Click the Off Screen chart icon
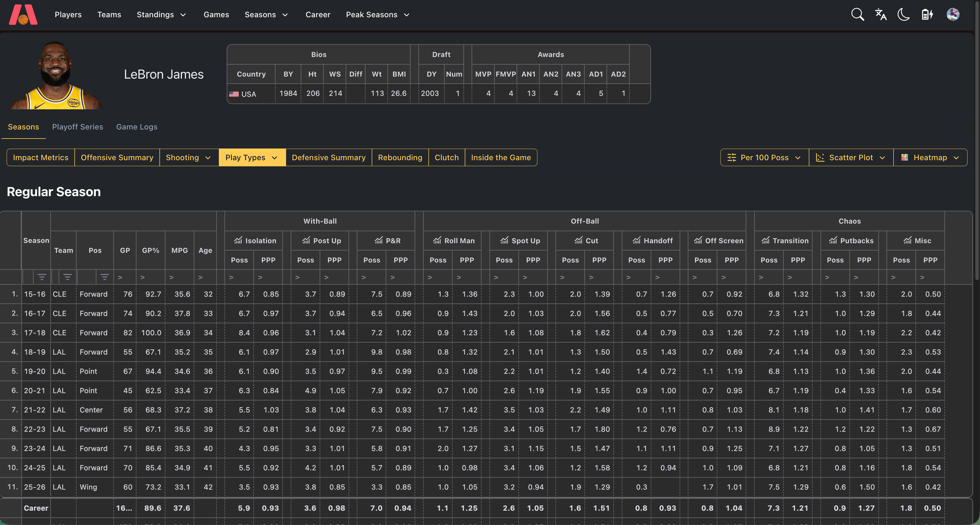 point(698,240)
